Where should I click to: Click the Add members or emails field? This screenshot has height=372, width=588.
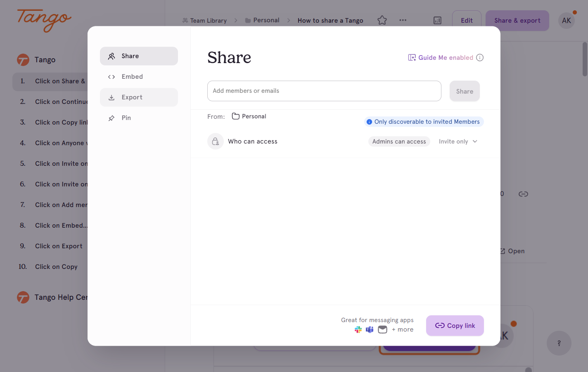(324, 91)
